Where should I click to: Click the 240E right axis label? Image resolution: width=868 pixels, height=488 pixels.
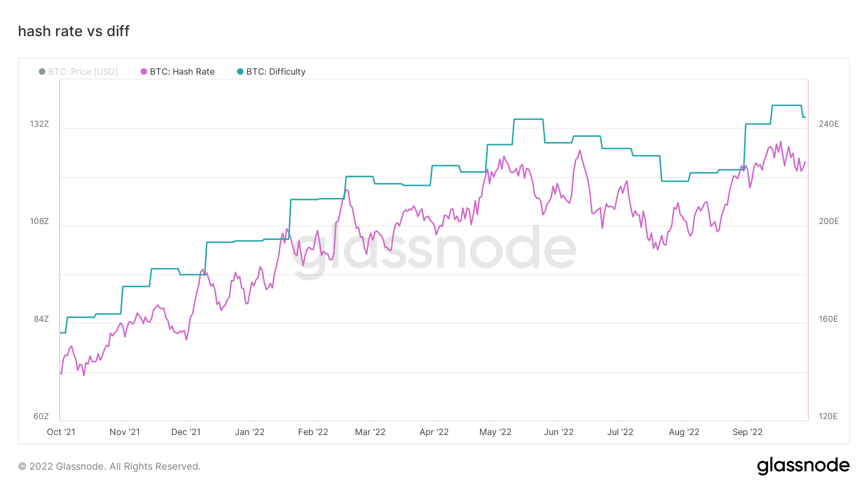[x=829, y=124]
